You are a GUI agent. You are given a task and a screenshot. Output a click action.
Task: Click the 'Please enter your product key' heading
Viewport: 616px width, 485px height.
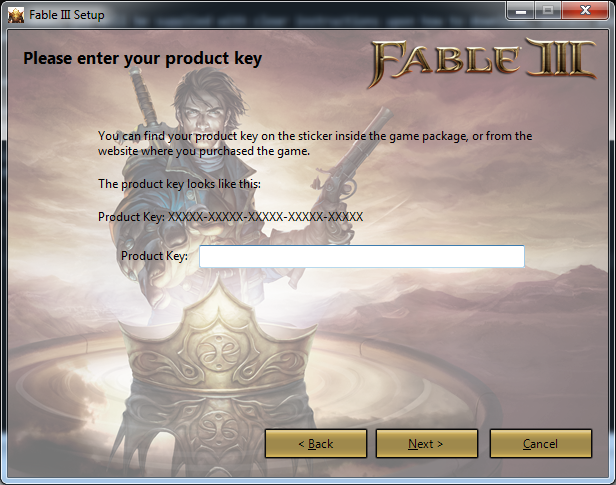(x=143, y=59)
